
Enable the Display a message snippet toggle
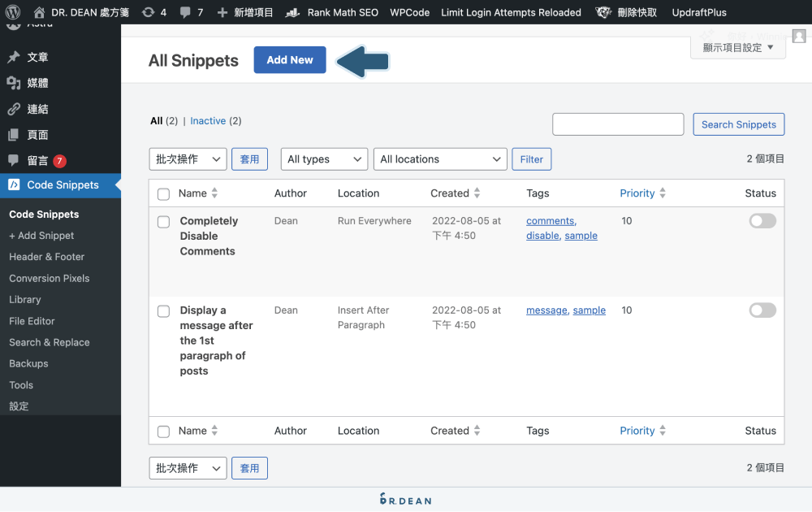pos(762,310)
